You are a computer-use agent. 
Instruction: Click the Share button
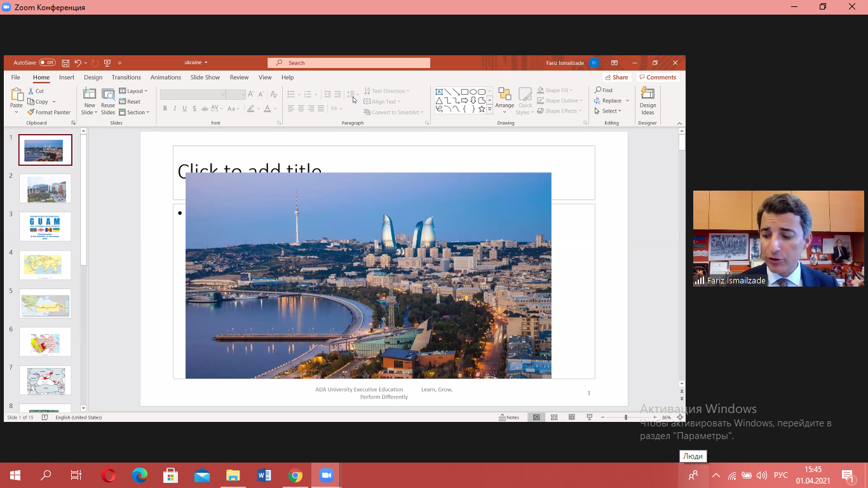tap(616, 78)
